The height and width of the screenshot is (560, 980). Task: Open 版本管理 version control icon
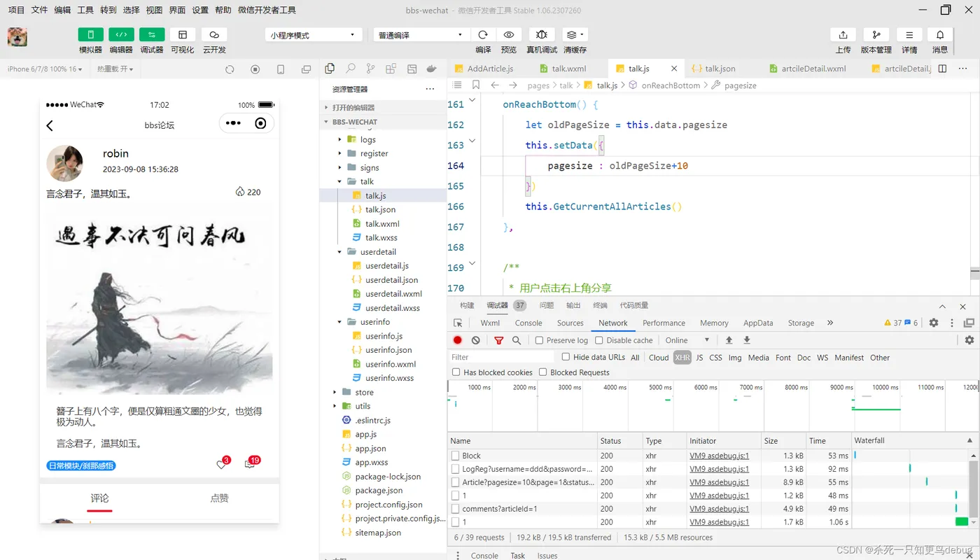[x=876, y=35]
